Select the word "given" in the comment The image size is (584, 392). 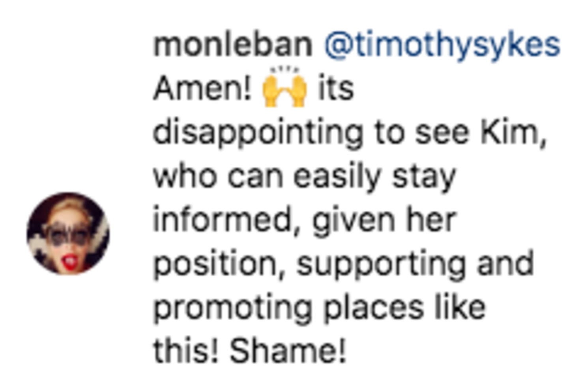354,220
